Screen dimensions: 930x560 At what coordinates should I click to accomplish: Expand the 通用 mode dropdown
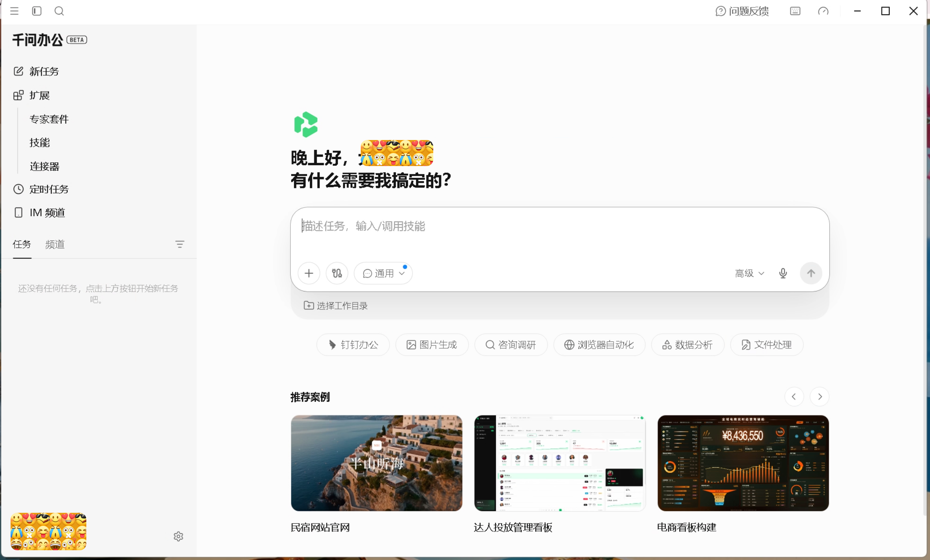(x=383, y=273)
